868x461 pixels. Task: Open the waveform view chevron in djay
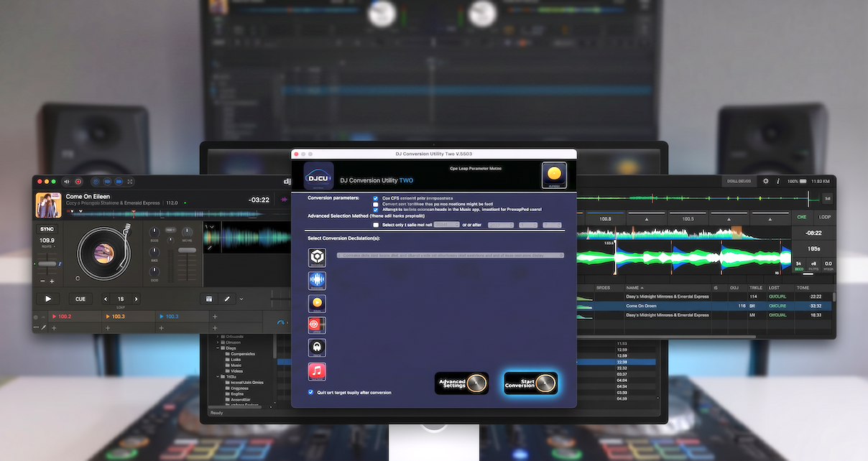pyautogui.click(x=212, y=227)
